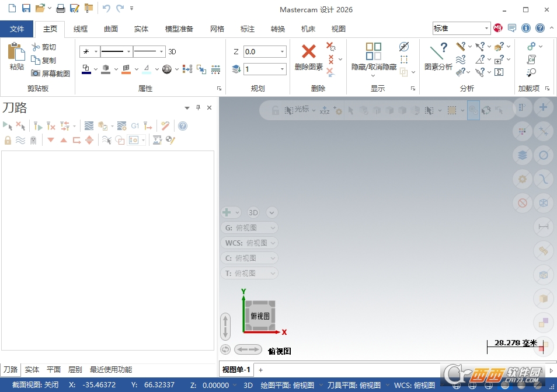The height and width of the screenshot is (392, 557).
Task: Click the 隐藏/取消隐藏 button
Action: coord(374,60)
